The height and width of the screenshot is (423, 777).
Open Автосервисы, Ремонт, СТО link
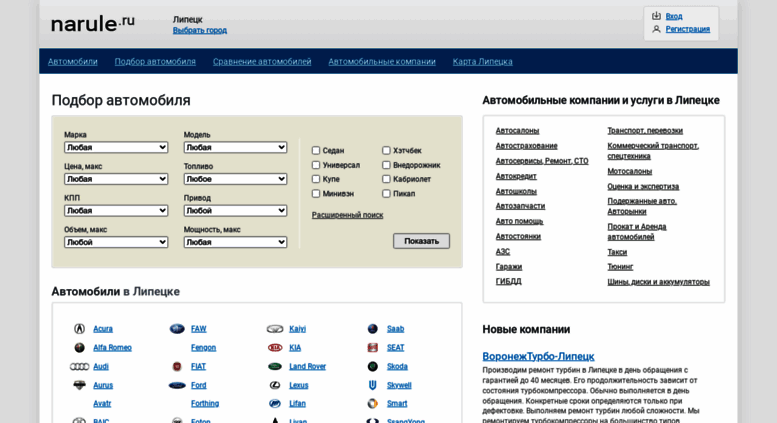542,161
